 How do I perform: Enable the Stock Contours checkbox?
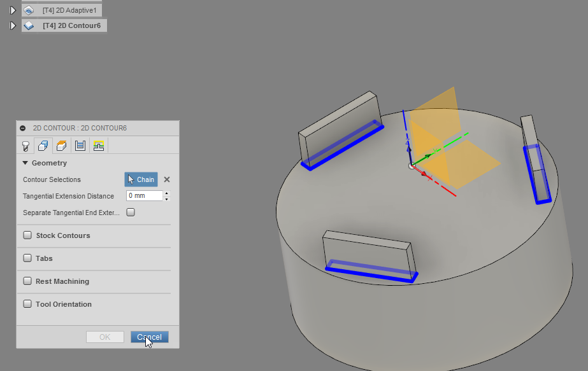pos(27,235)
